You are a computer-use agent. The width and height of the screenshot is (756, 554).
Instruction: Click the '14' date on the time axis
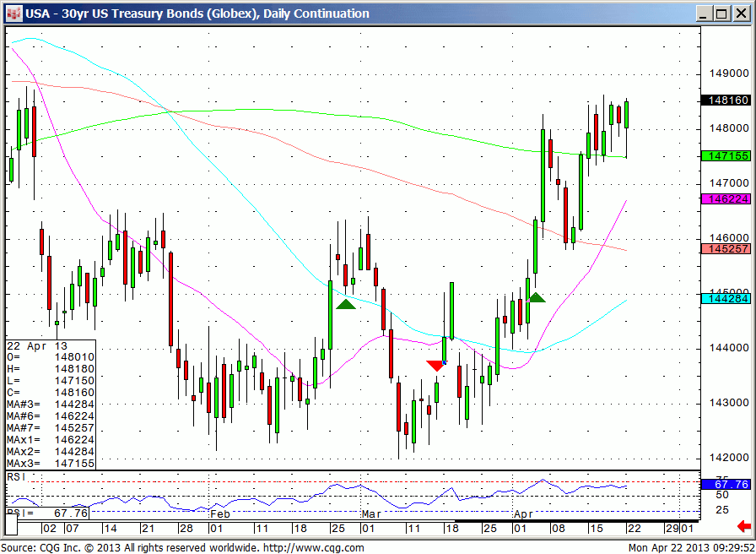tap(110, 529)
